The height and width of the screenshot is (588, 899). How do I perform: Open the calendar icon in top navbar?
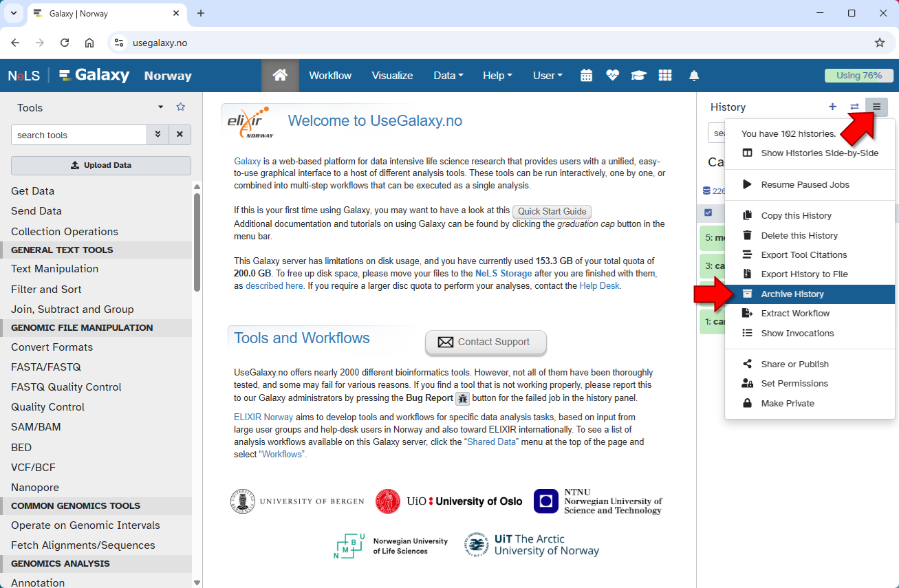[x=586, y=76]
